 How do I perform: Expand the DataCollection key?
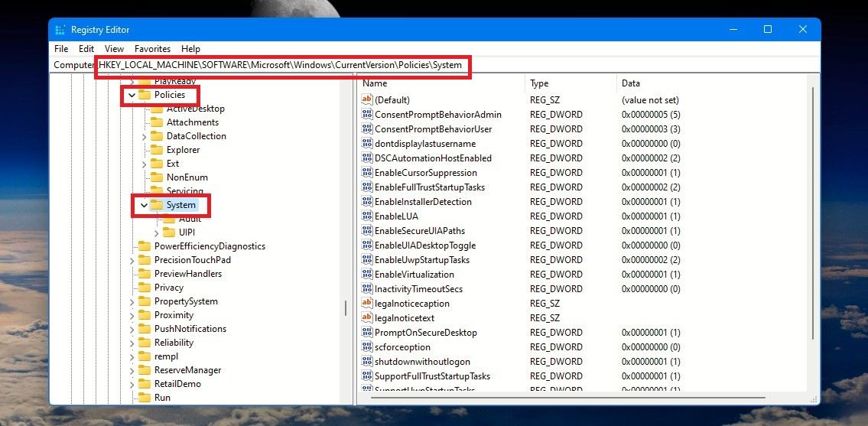tap(145, 136)
